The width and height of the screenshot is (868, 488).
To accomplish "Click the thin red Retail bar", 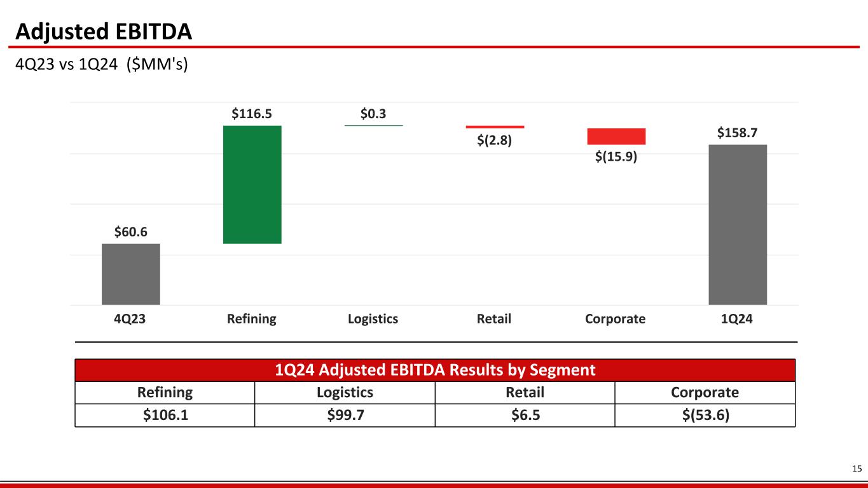I will (495, 127).
